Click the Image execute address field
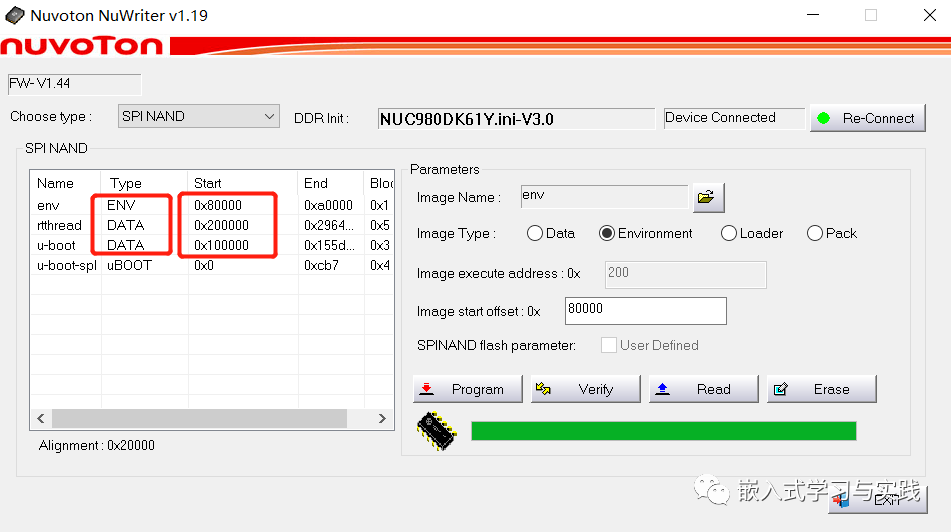Image resolution: width=951 pixels, height=532 pixels. (685, 275)
